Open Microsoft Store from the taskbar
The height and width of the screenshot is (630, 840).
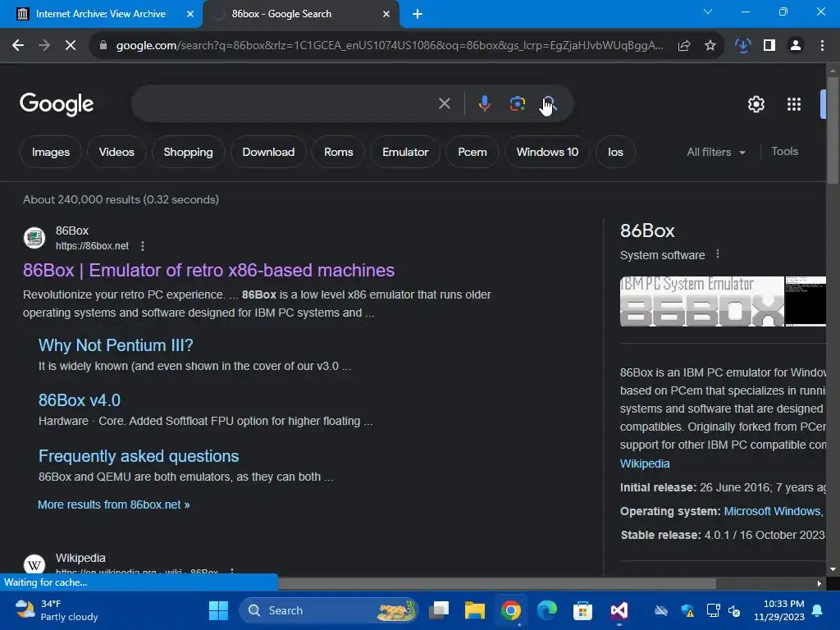coord(582,610)
